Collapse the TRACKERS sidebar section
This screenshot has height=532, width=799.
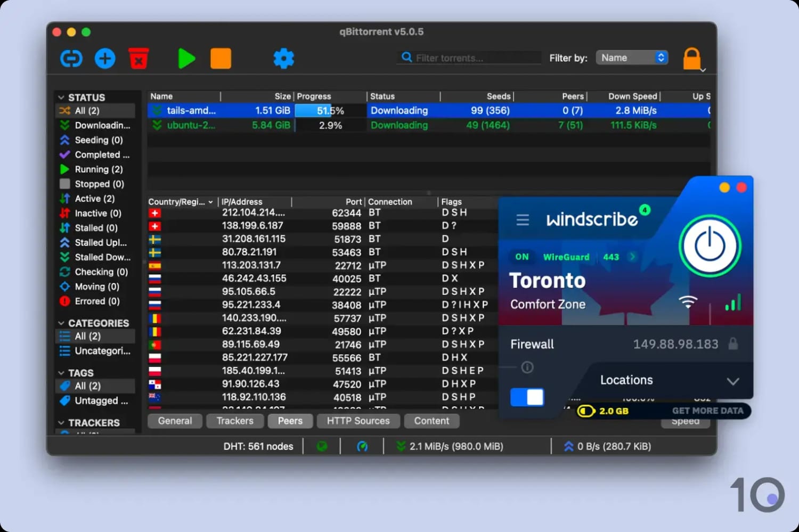point(61,423)
